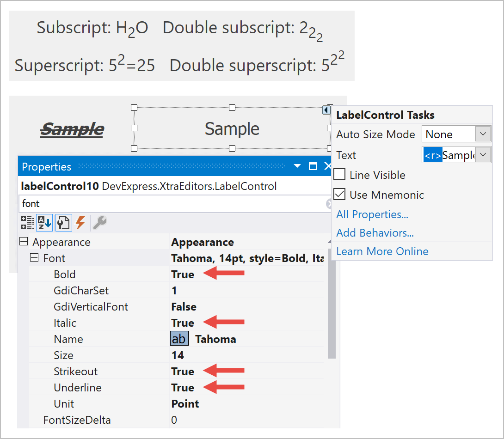Click the ab icon beside the Name property
This screenshot has width=504, height=439.
(179, 339)
